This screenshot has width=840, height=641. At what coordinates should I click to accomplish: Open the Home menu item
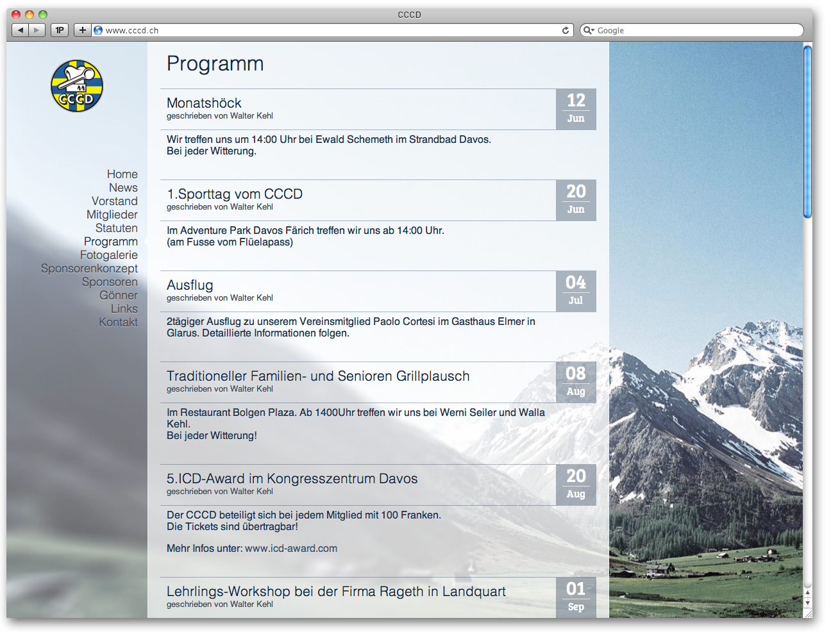coord(122,174)
